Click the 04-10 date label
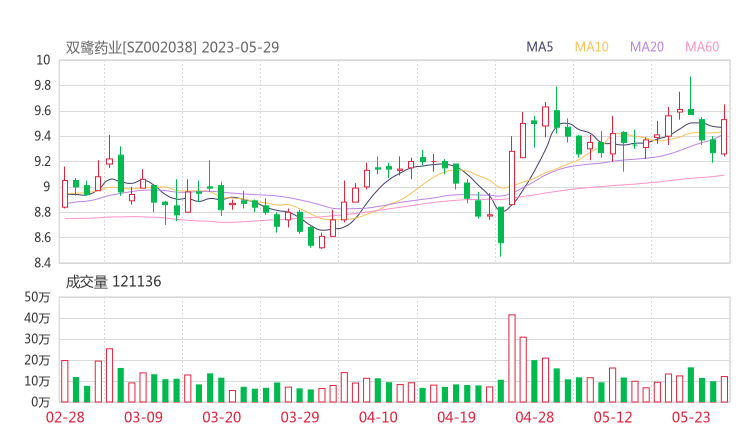The width and height of the screenshot is (740, 440). pos(378,417)
